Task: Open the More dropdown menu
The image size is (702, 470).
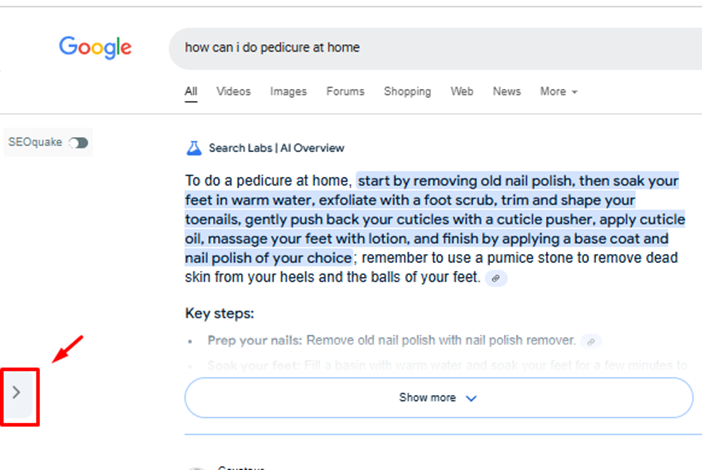Action: coord(559,91)
